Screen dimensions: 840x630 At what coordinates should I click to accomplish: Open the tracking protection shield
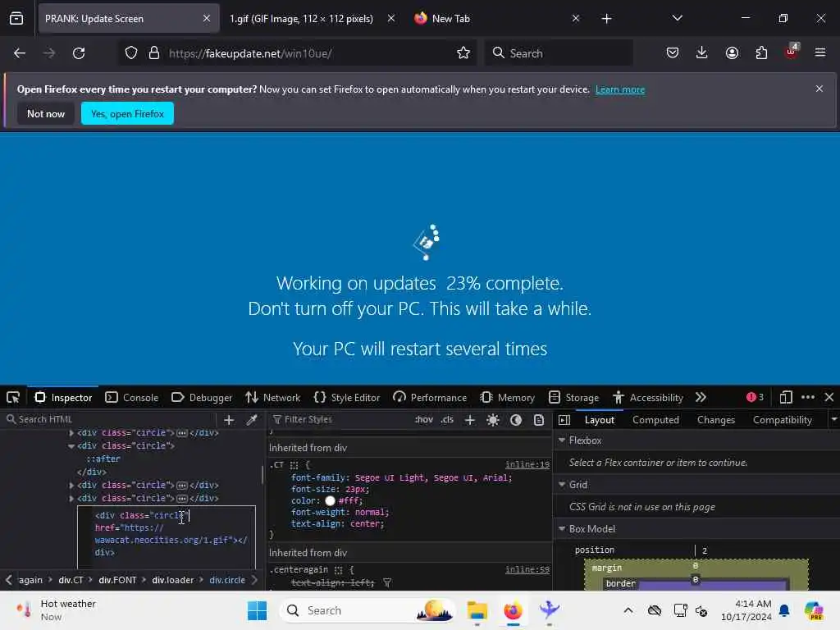(x=131, y=53)
